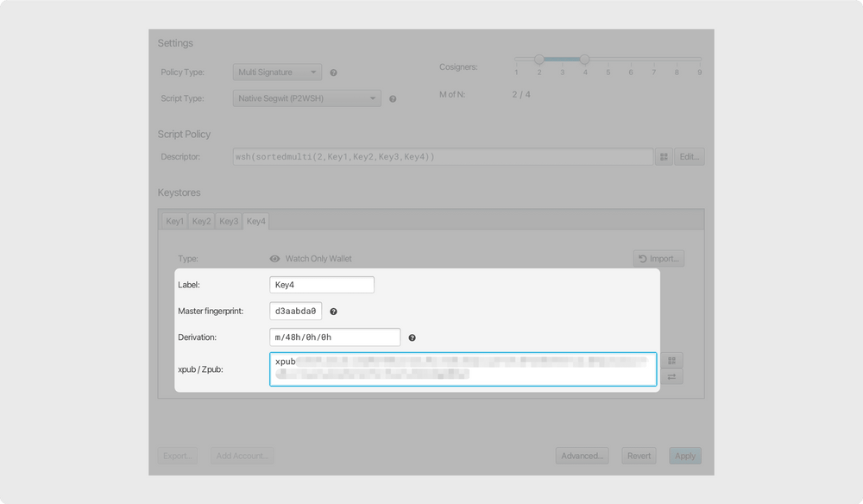The width and height of the screenshot is (863, 504).
Task: Click the Import... keystore button
Action: pyautogui.click(x=658, y=258)
